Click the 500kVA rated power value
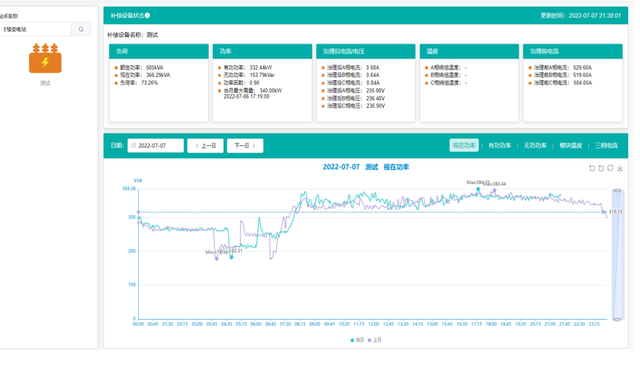 [155, 68]
